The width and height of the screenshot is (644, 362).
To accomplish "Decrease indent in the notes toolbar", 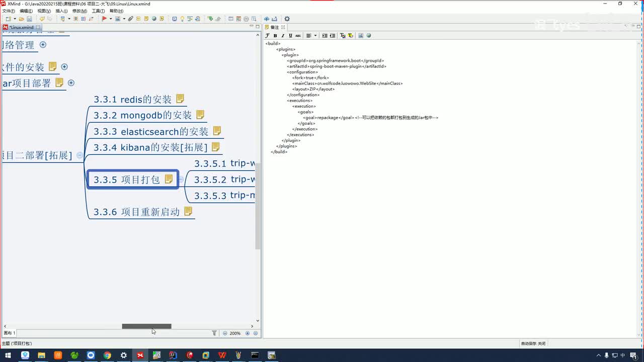I will [x=333, y=36].
